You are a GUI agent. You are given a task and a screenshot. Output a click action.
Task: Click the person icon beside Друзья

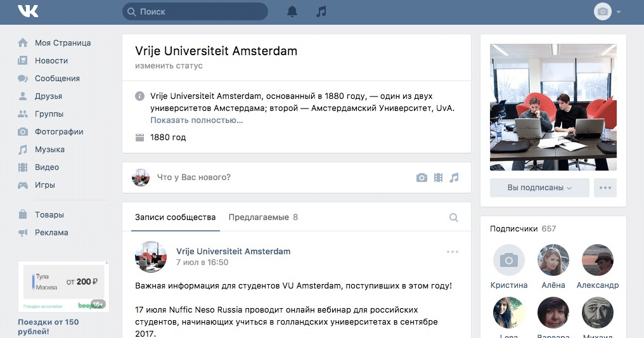pyautogui.click(x=23, y=96)
